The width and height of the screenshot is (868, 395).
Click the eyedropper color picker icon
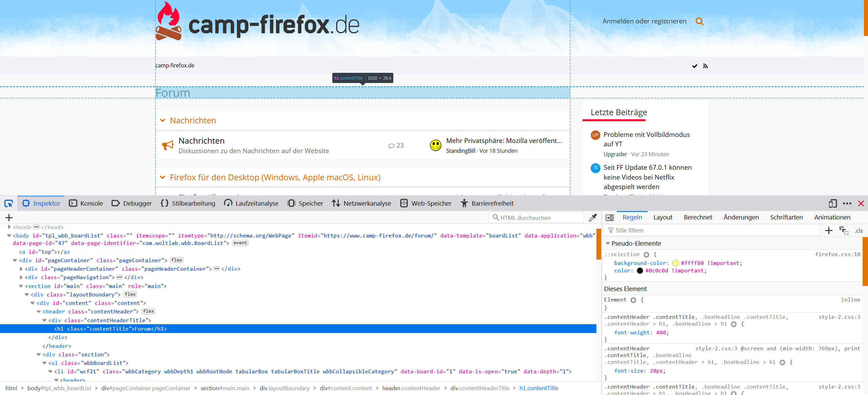click(x=593, y=217)
